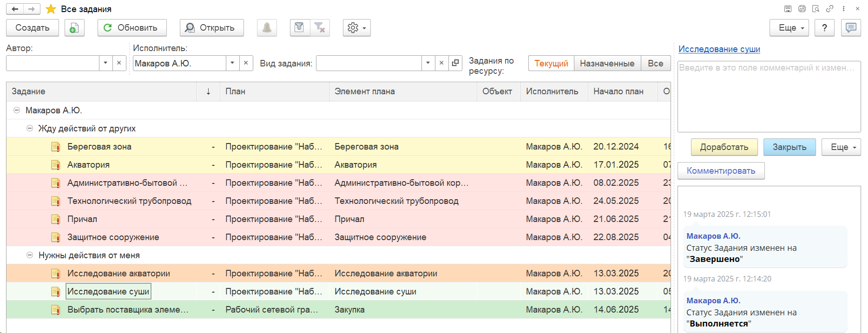
Task: Open the 'Исследование суши' link
Action: pos(719,49)
